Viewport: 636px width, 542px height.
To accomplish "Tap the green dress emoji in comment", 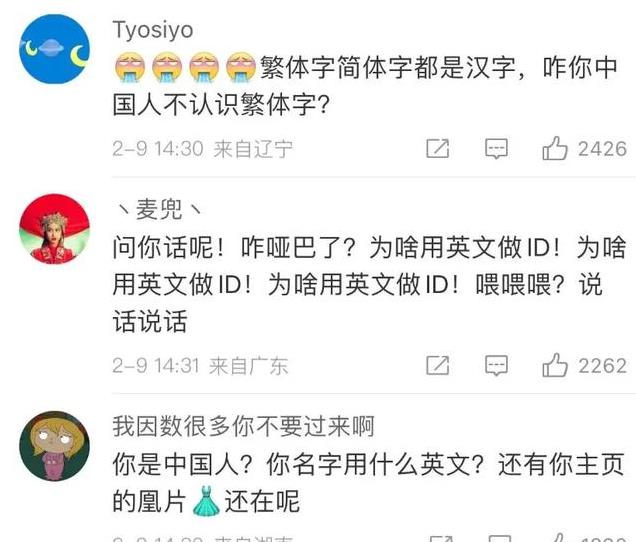I will click(x=206, y=501).
